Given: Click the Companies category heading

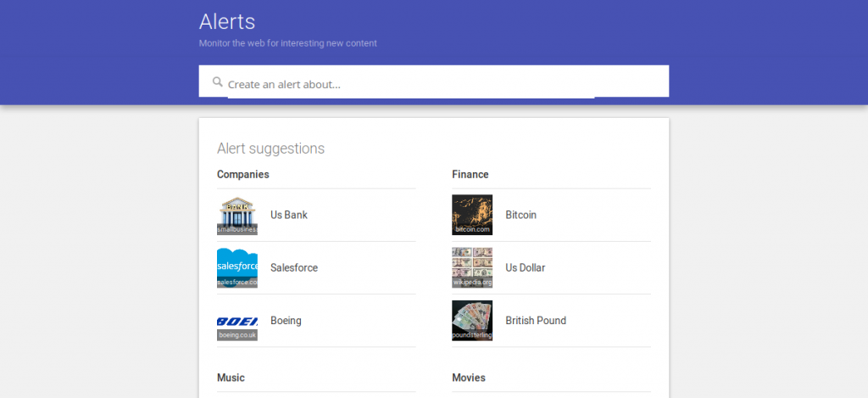Looking at the screenshot, I should [x=243, y=175].
